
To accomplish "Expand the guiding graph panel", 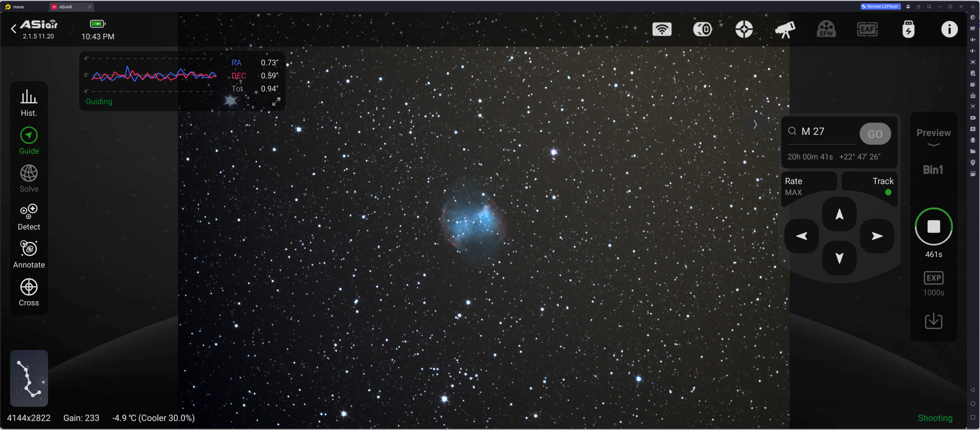I will pos(276,102).
